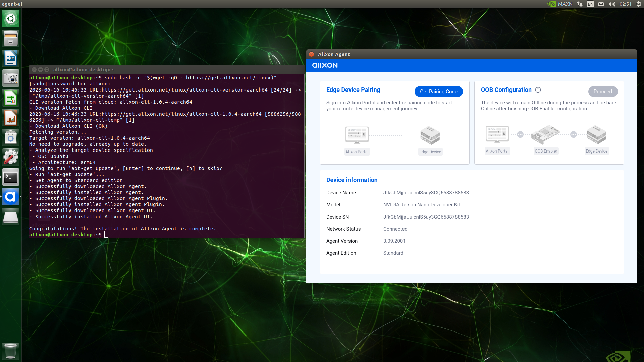This screenshot has height=362, width=644.
Task: Click the Agent Edition label
Action: point(341,253)
